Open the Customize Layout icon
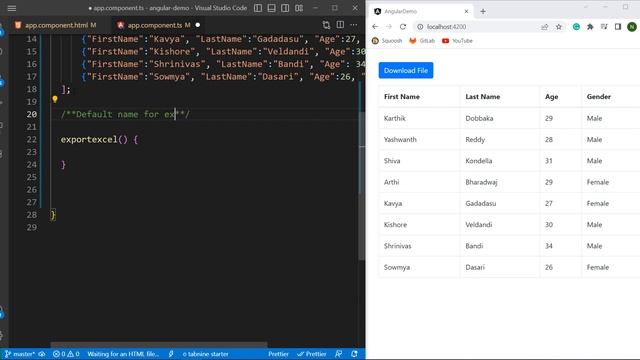 click(299, 8)
